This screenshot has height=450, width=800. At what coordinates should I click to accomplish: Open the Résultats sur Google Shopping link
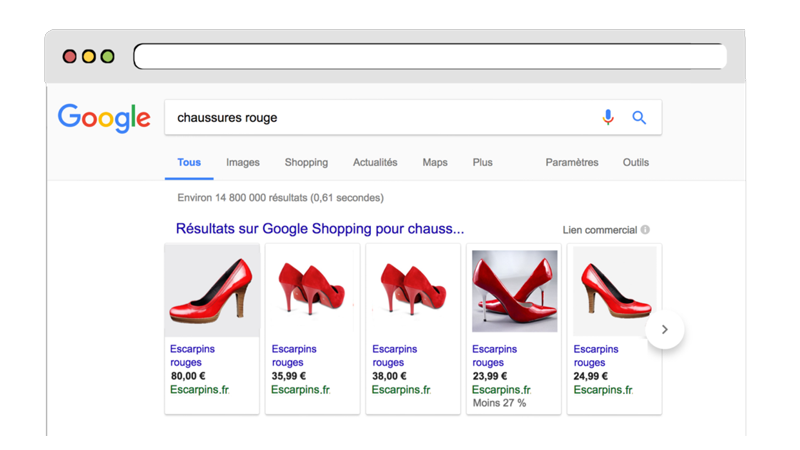coord(320,229)
